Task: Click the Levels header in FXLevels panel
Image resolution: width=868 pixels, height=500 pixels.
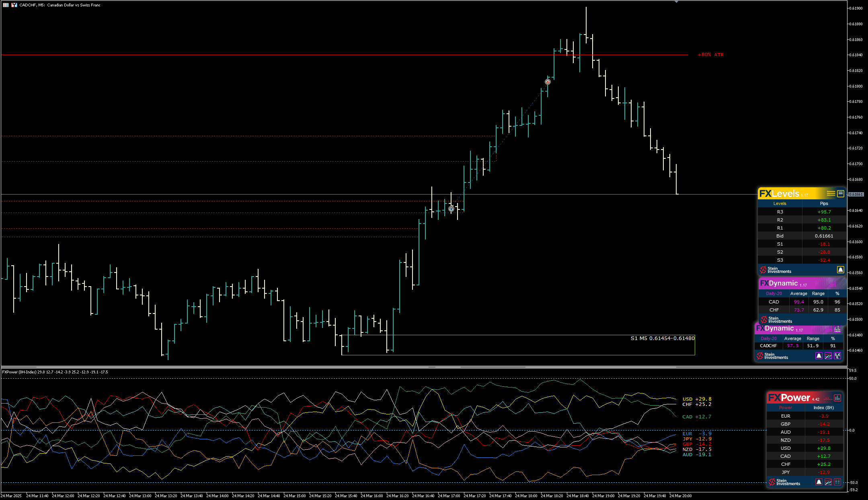Action: (780, 203)
